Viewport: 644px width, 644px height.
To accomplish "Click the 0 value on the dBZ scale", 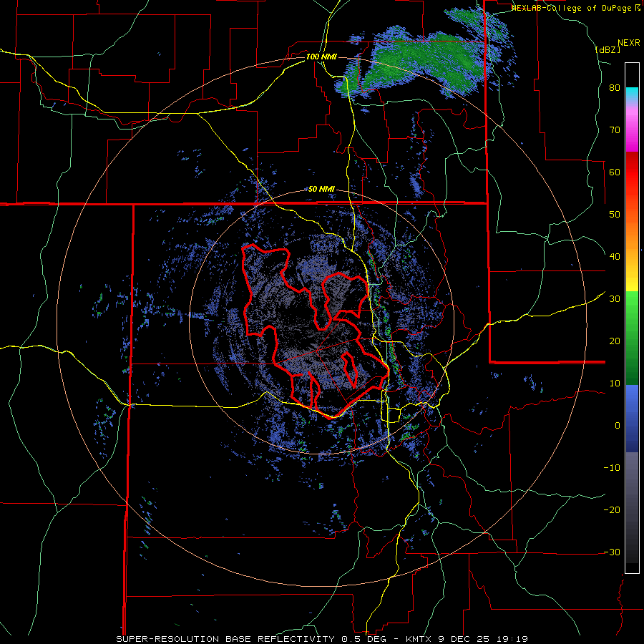I will (x=618, y=426).
